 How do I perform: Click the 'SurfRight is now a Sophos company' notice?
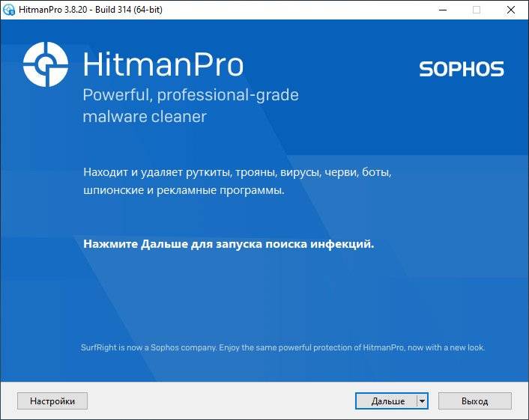click(282, 347)
